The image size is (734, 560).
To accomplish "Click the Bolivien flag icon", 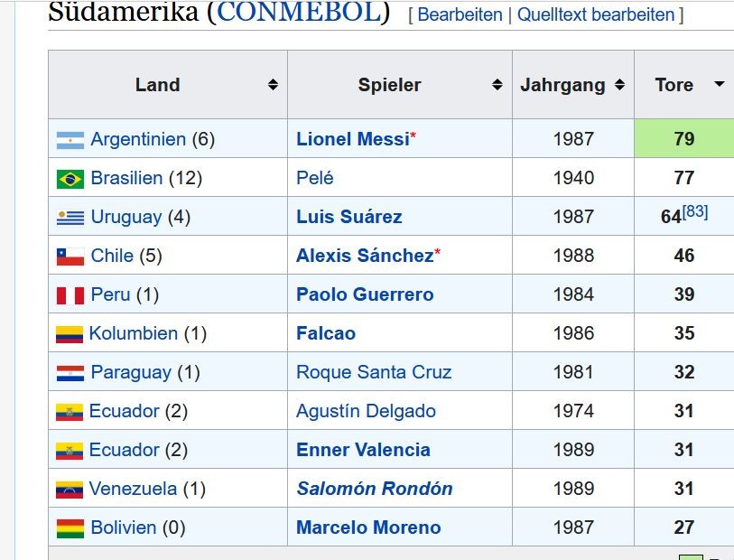I will coord(70,528).
